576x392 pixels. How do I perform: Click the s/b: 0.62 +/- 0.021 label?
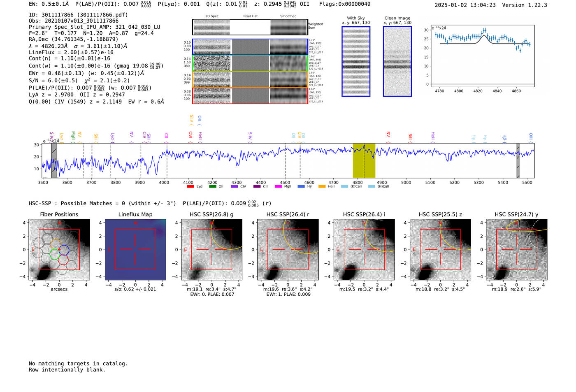pyautogui.click(x=135, y=289)
